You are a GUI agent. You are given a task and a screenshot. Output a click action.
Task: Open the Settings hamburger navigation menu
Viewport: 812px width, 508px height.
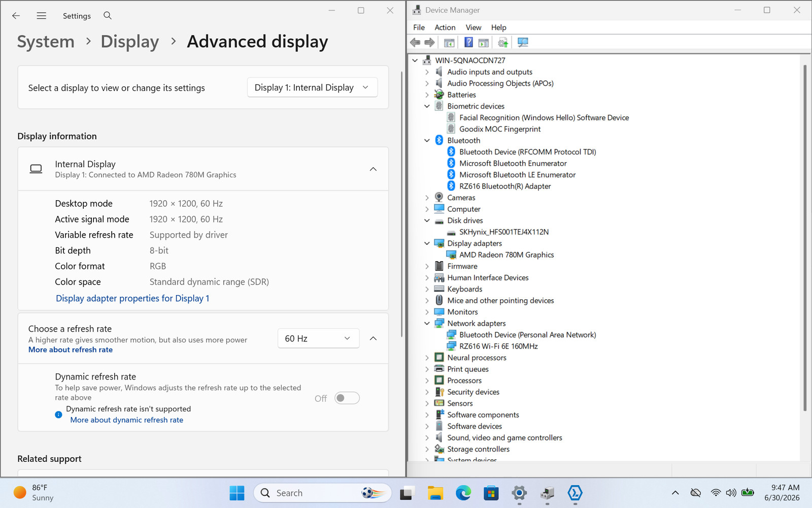click(x=42, y=16)
